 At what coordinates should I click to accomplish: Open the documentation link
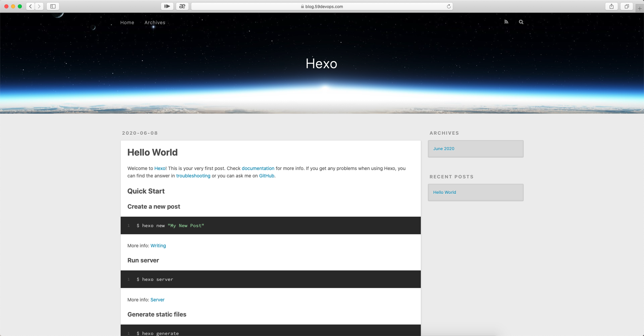point(258,168)
